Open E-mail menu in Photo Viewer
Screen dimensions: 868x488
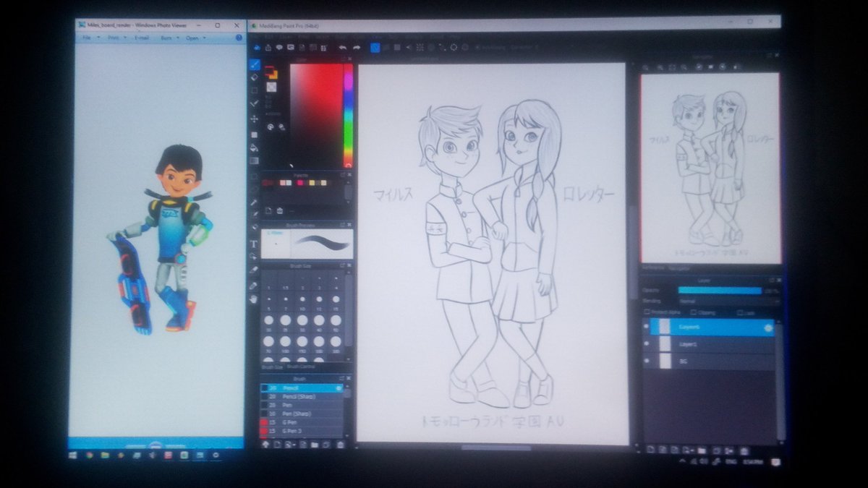click(141, 38)
